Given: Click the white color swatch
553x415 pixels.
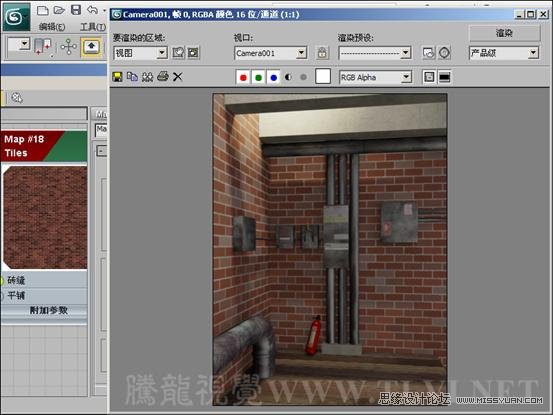Looking at the screenshot, I should click(x=323, y=76).
